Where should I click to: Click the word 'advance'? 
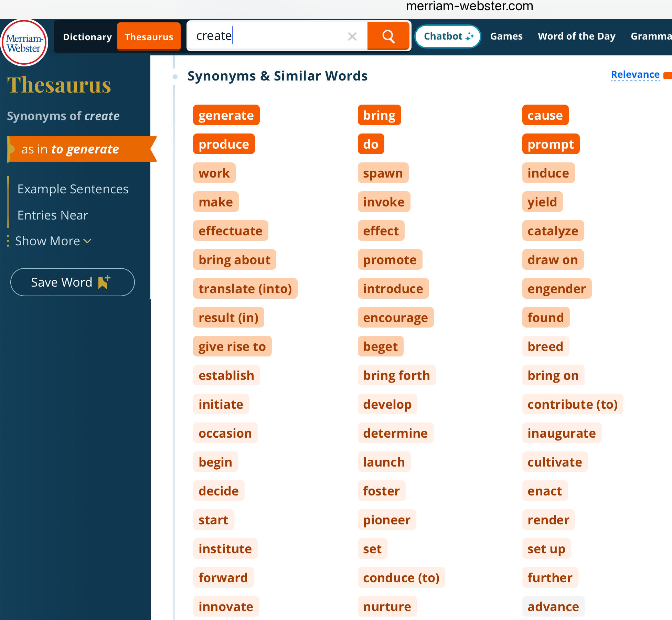coord(553,606)
